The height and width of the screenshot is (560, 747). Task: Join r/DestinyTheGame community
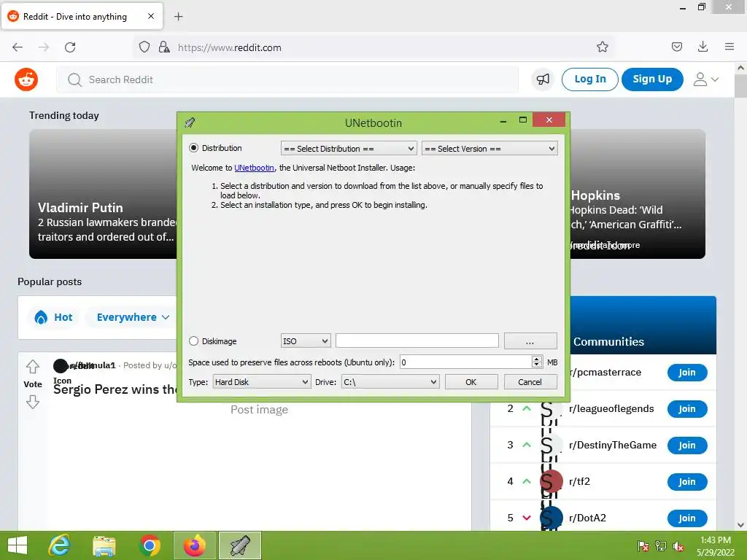pos(687,446)
